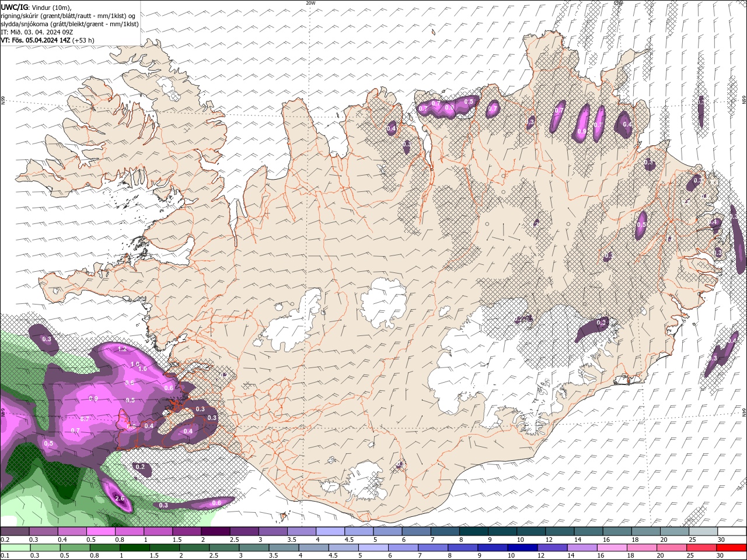Click the 0.2 value inside the map area
Viewport: 747px width, 560px height.
coord(140,467)
